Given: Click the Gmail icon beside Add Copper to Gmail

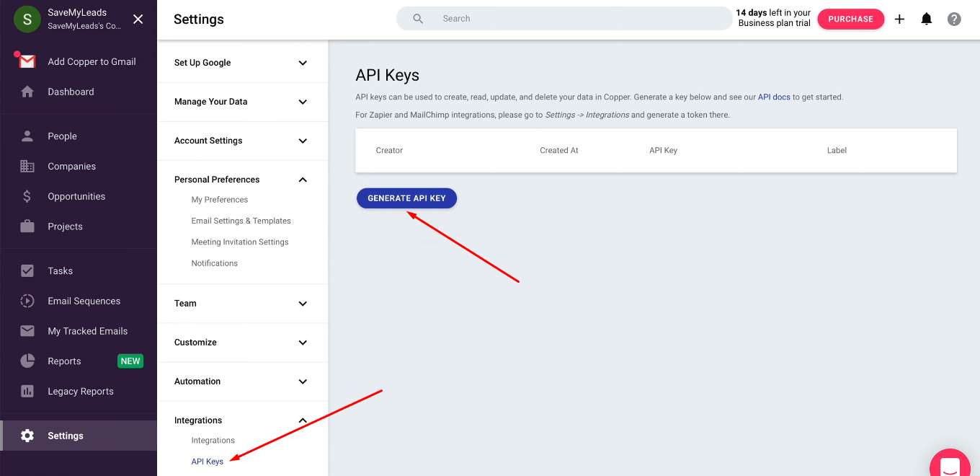Looking at the screenshot, I should [x=27, y=62].
